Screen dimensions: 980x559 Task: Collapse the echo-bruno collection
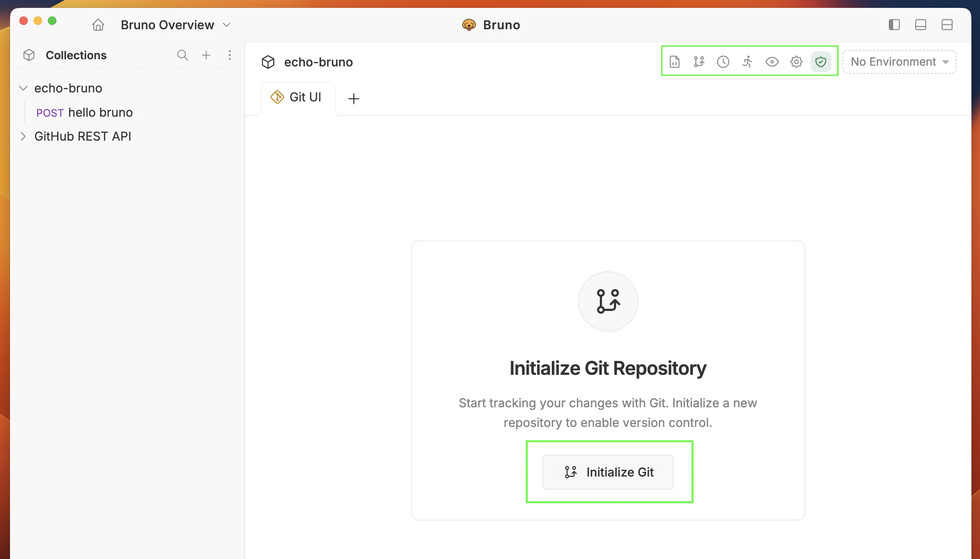[x=23, y=88]
